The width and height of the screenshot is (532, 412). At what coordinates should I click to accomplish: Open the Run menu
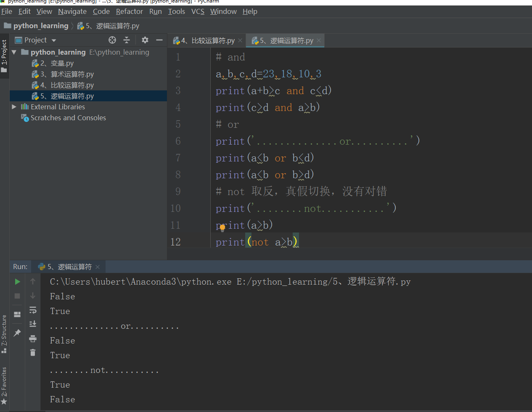(x=155, y=11)
